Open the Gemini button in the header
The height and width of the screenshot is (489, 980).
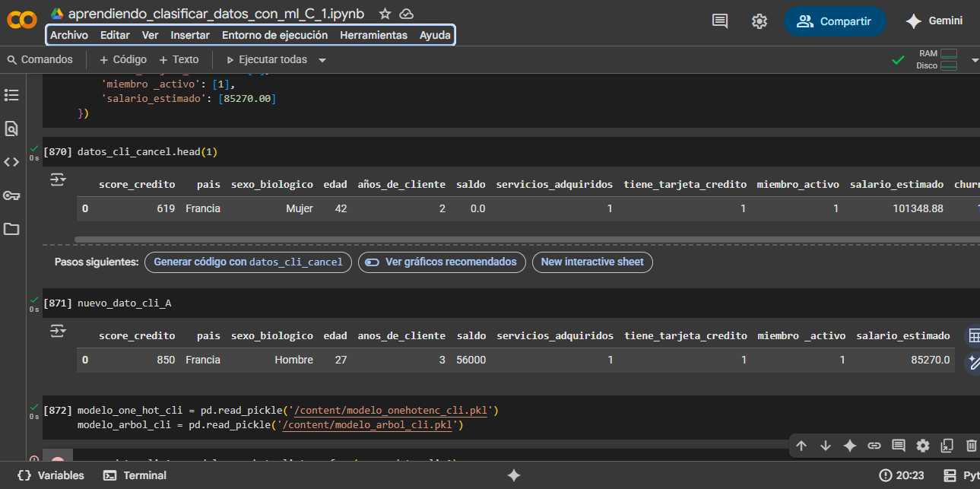(934, 21)
